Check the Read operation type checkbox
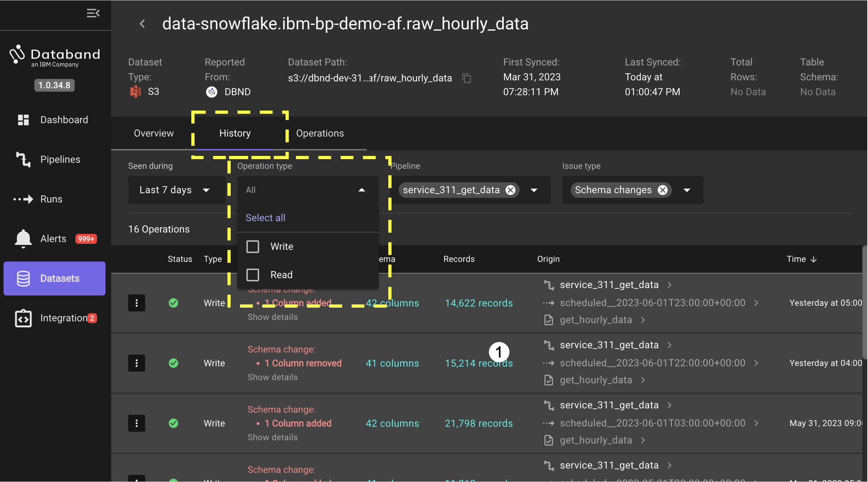868x482 pixels. coord(253,275)
